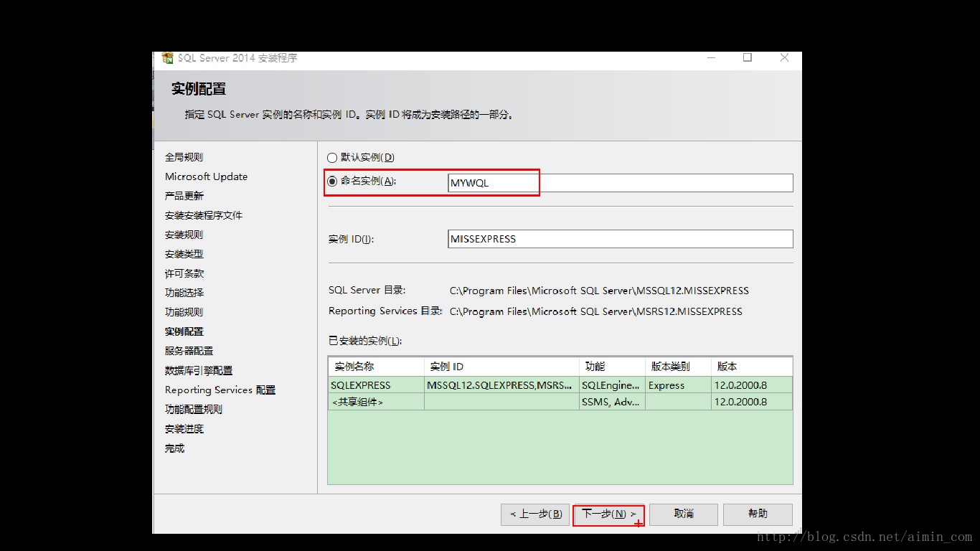This screenshot has height=551, width=980.
Task: Click the SQL Server directory path ending MSSQL12.MISSEXPRESS
Action: [x=599, y=291]
